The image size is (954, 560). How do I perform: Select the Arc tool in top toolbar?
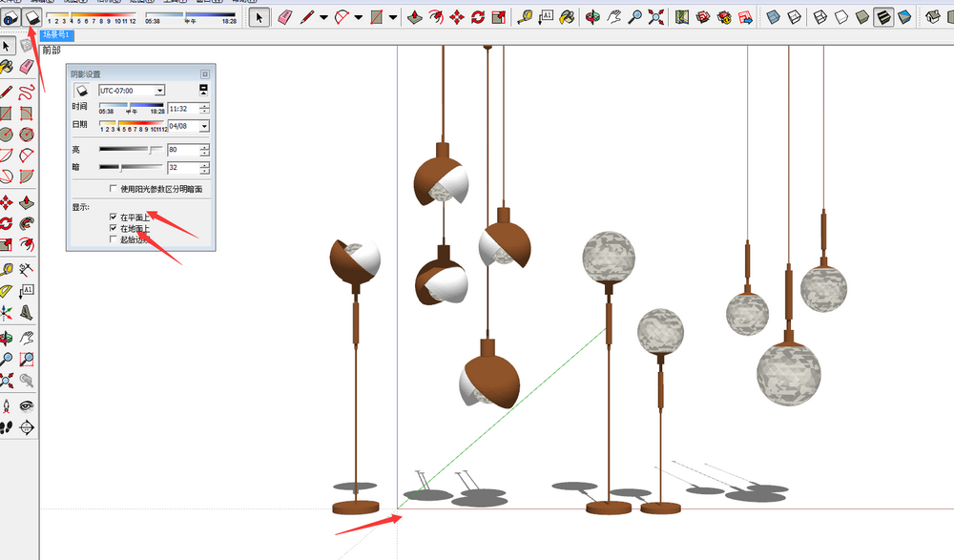(342, 18)
